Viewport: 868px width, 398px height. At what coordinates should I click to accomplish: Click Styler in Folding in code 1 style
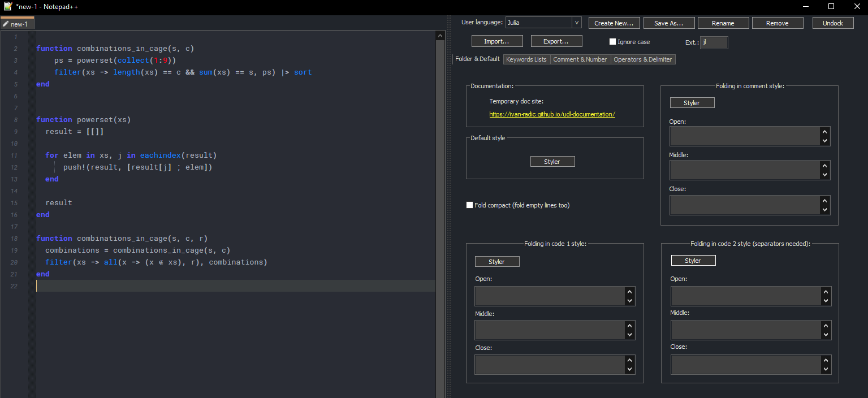(x=497, y=262)
